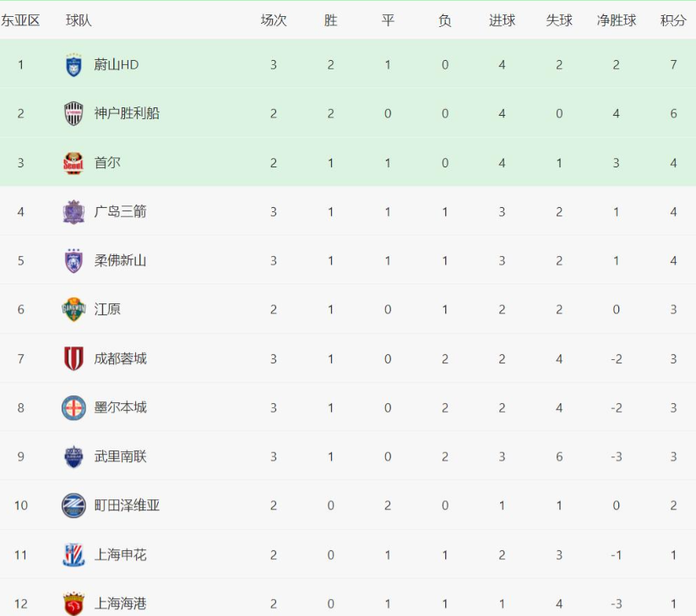Image resolution: width=696 pixels, height=616 pixels.
Task: Click the 广岛三箭 purple crest
Action: coord(74,212)
